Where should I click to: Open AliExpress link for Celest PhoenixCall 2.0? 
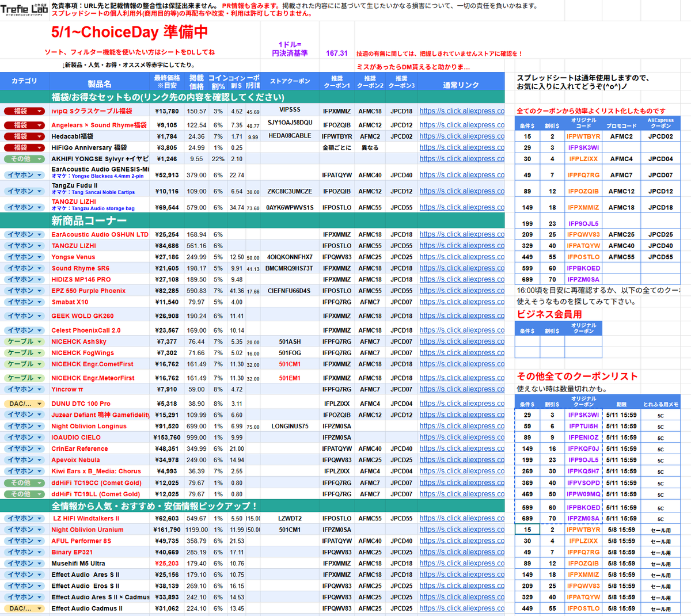(462, 330)
